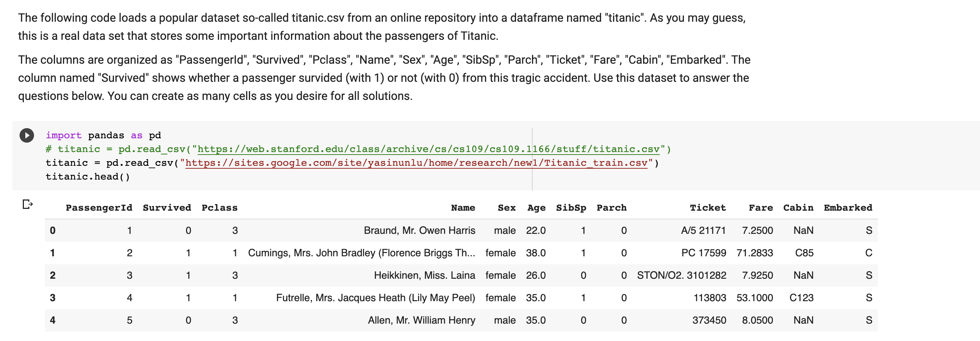The height and width of the screenshot is (341, 980).
Task: Click the Name column header
Action: 462,208
